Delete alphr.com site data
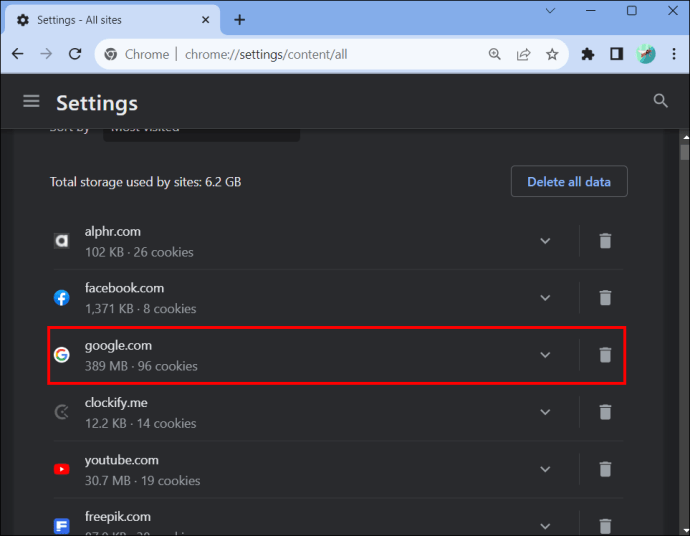Viewport: 690px width, 536px height. (605, 241)
